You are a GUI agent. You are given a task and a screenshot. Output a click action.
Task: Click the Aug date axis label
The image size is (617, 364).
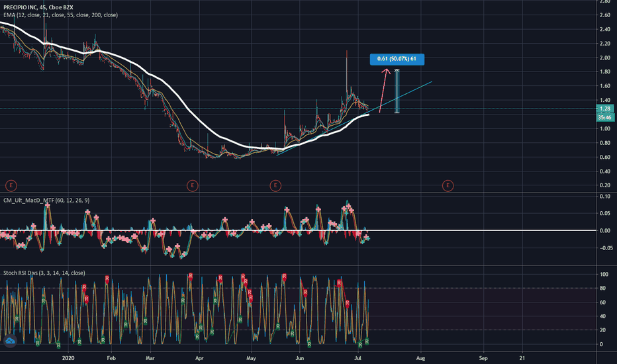click(x=420, y=358)
